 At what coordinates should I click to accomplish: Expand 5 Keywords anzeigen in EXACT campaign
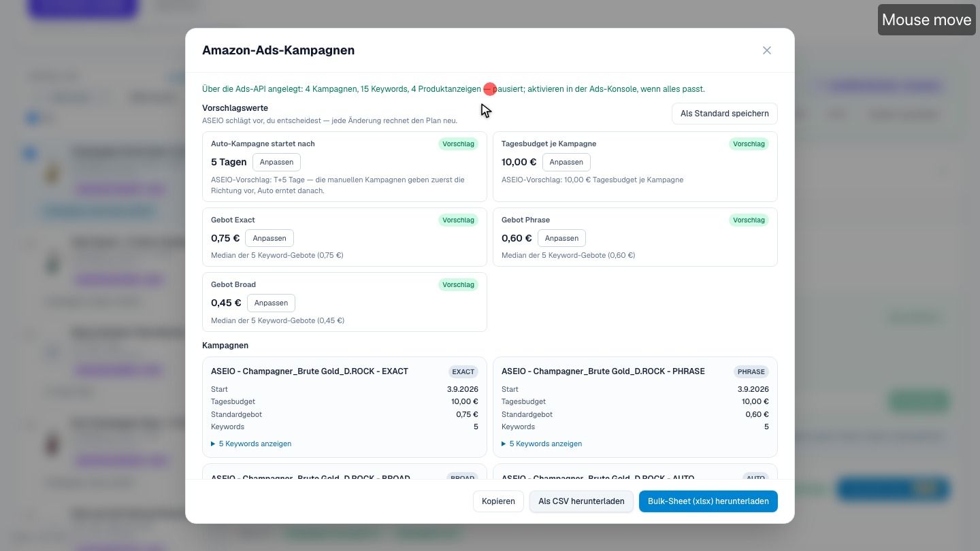coord(251,444)
